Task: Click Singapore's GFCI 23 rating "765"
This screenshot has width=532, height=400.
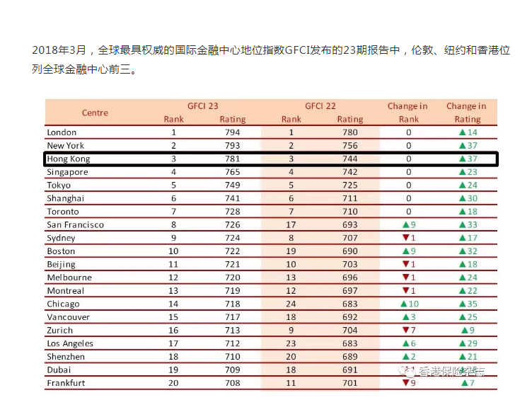Action: (x=233, y=172)
